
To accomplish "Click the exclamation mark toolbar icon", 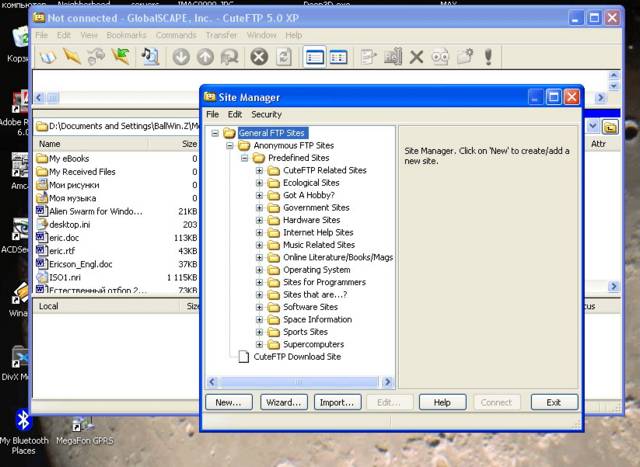I will (x=488, y=57).
